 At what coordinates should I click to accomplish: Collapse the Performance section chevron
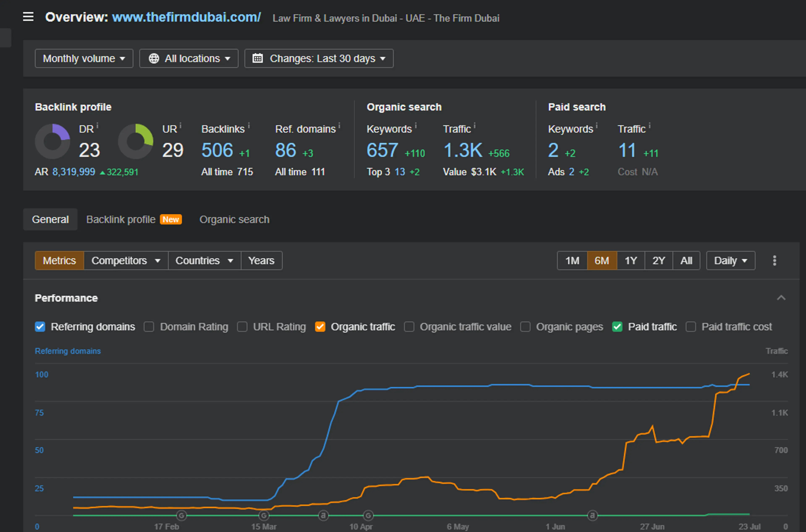point(781,298)
